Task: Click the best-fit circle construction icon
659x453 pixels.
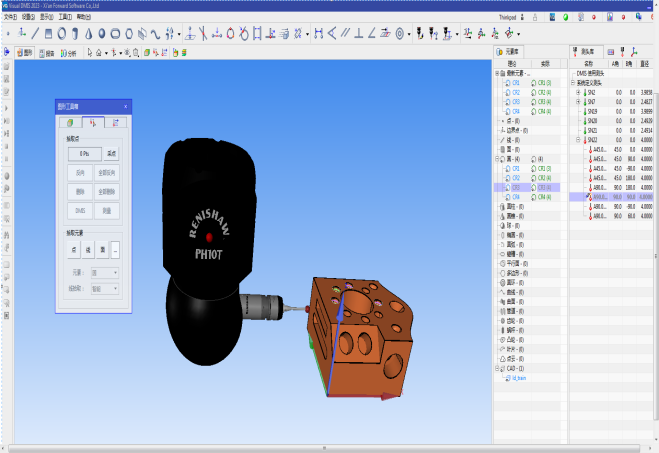Action: 230,34
